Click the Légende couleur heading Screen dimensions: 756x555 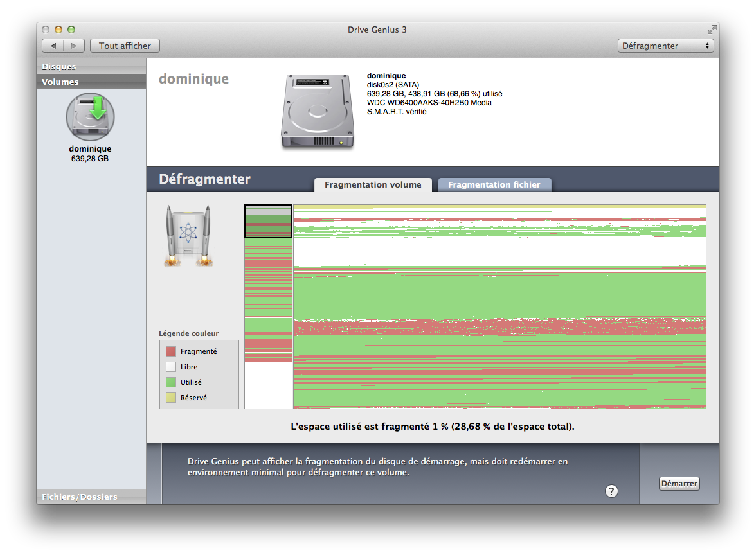tap(188, 333)
